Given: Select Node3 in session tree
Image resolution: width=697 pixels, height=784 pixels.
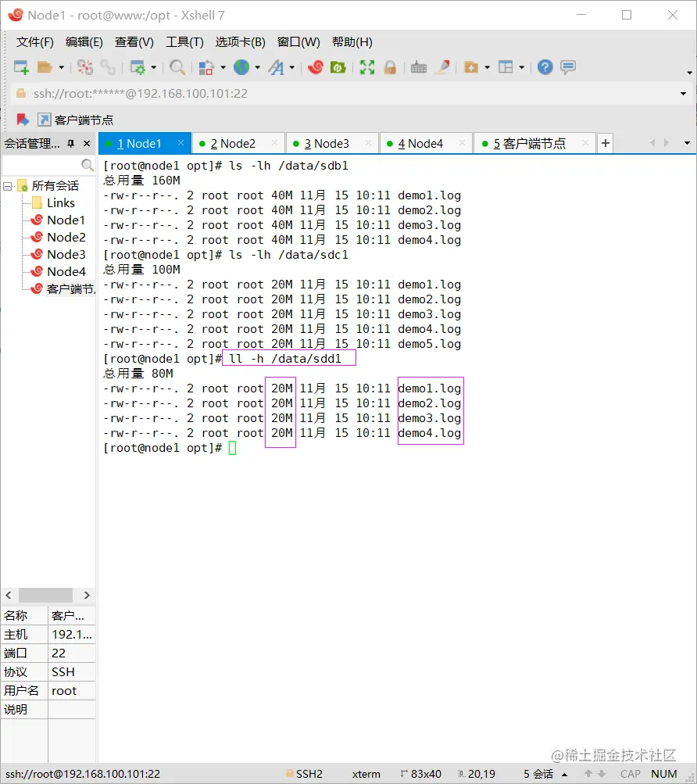Looking at the screenshot, I should tap(66, 255).
